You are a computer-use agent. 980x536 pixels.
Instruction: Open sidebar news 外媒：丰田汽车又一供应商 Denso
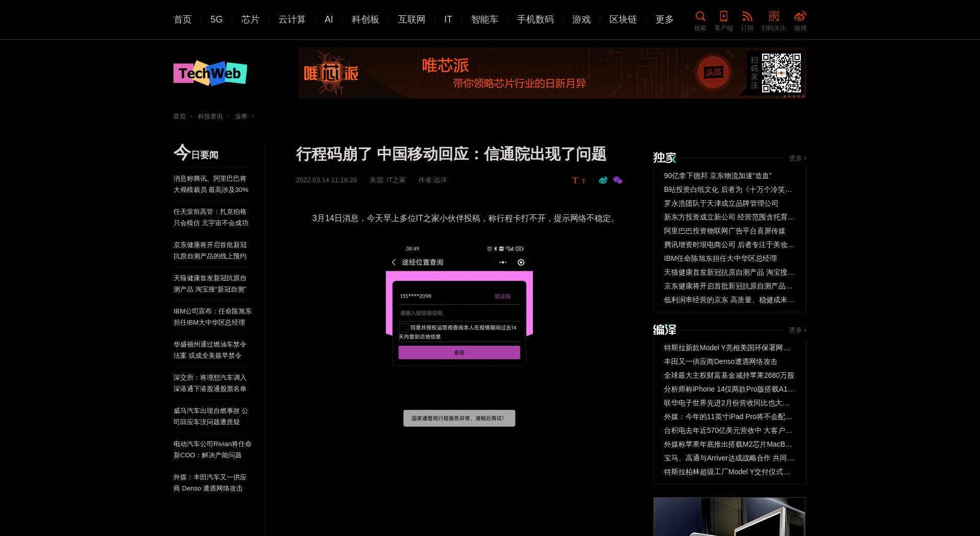[210, 483]
